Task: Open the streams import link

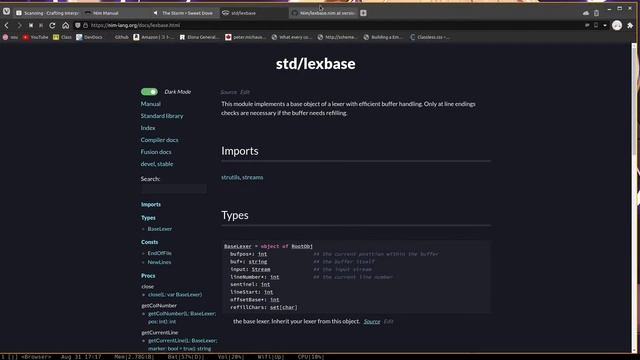Action: 253,178
